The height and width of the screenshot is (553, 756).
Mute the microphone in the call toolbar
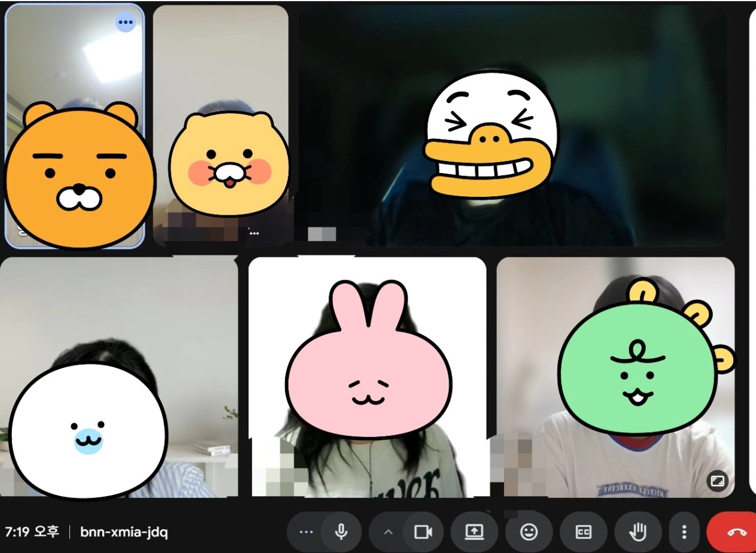(341, 531)
